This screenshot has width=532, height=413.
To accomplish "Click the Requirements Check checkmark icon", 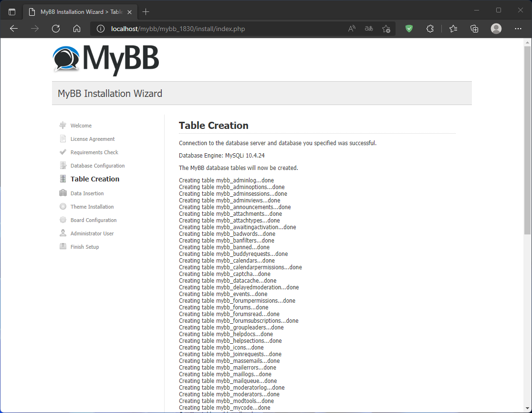I will click(x=63, y=152).
